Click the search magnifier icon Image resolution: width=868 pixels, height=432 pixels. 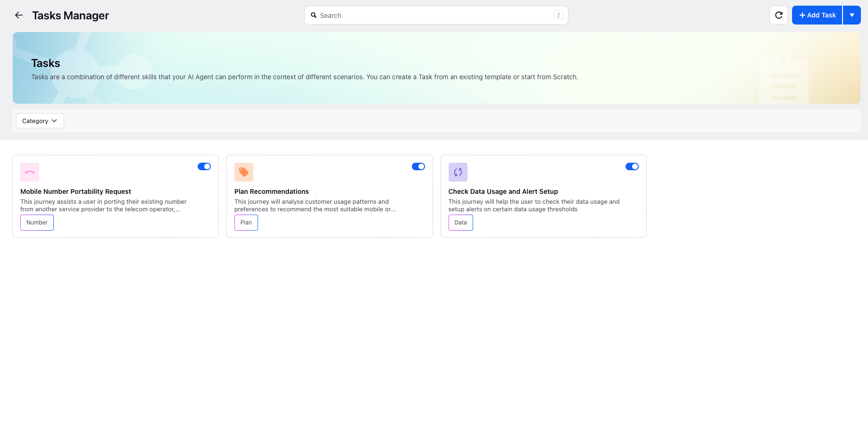click(314, 15)
